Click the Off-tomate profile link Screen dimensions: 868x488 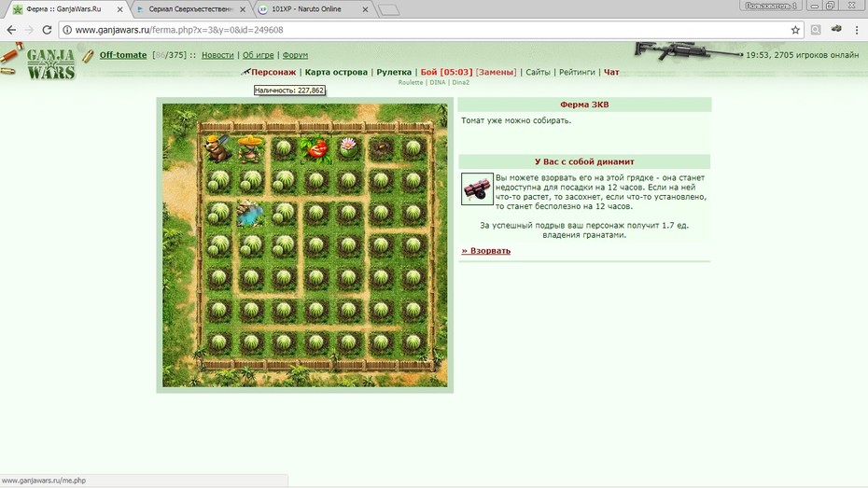[x=123, y=55]
